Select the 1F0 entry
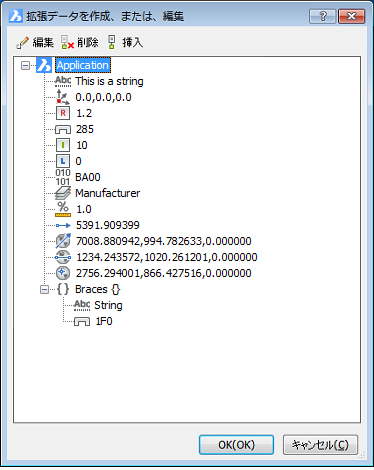This screenshot has width=374, height=470. (104, 321)
